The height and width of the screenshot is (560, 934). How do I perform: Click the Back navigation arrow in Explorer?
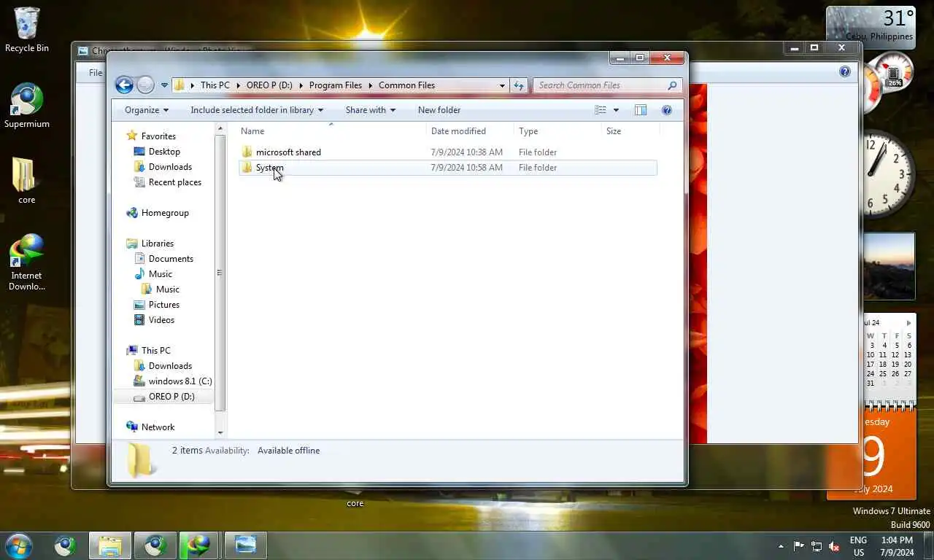point(124,85)
